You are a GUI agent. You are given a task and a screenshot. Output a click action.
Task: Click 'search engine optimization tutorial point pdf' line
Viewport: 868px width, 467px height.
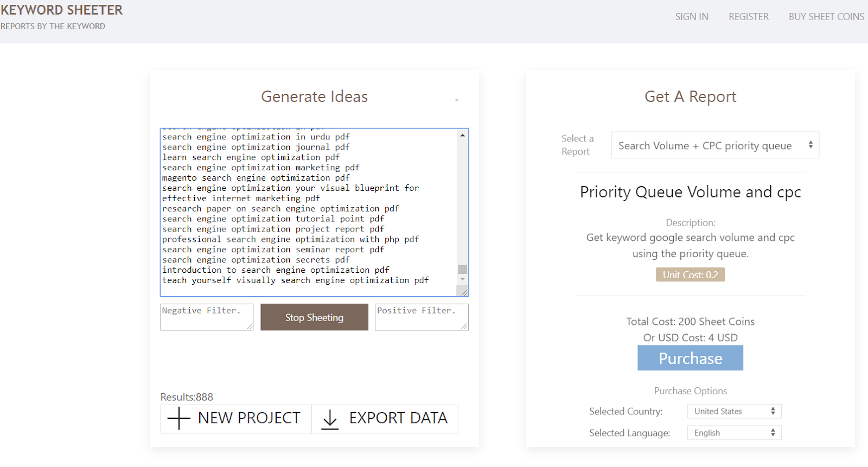(273, 219)
